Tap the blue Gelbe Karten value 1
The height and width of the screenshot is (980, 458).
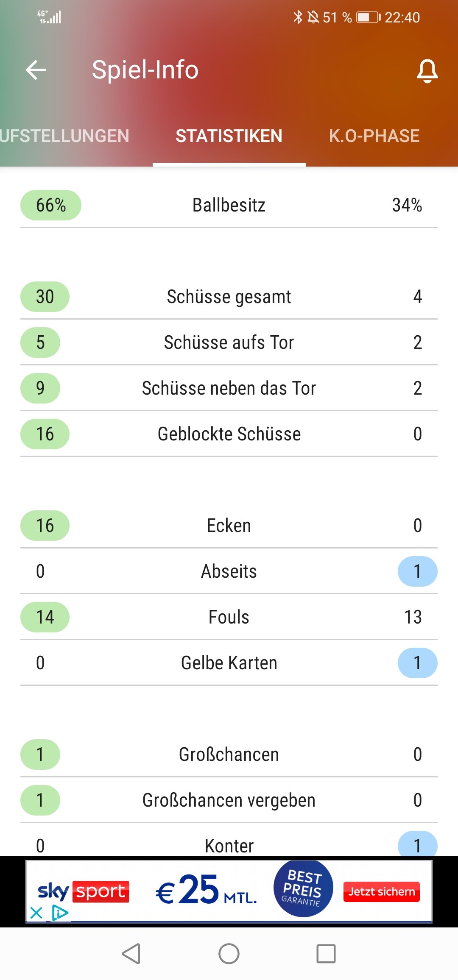pos(417,663)
